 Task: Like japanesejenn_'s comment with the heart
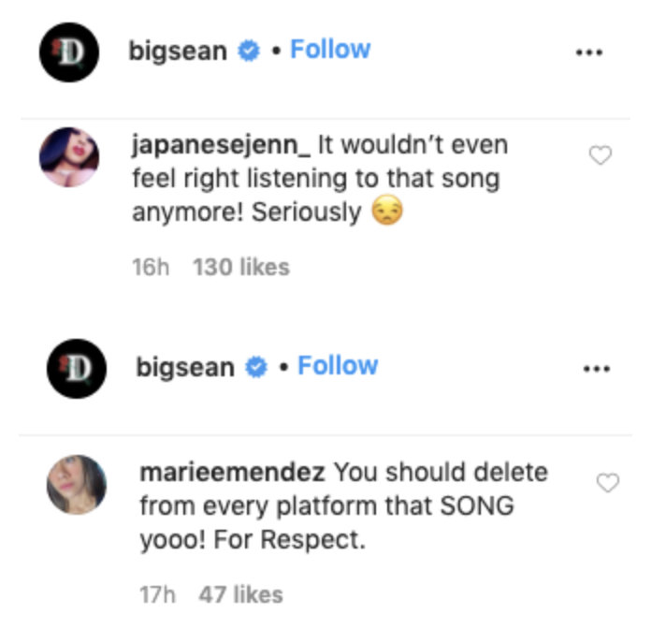pos(601,156)
